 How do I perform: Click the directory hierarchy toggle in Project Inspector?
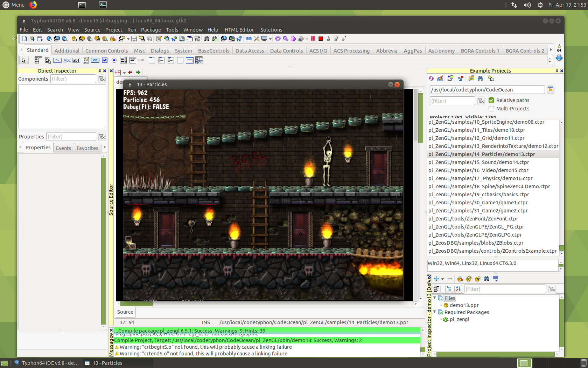(x=449, y=289)
